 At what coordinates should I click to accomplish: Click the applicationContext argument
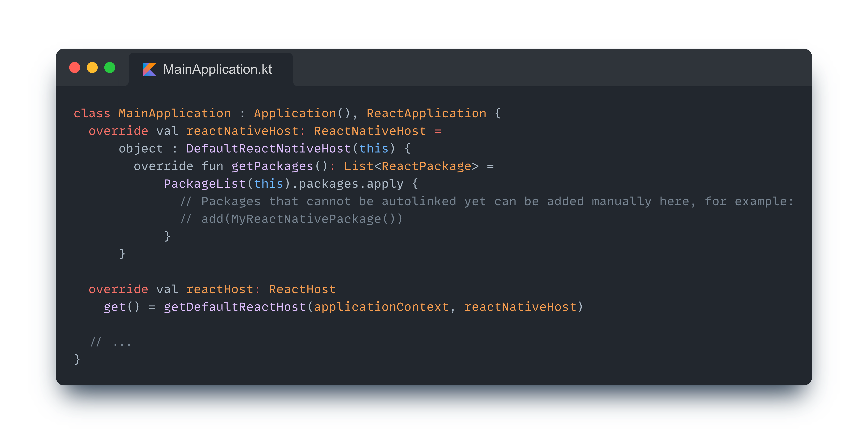coord(381,307)
